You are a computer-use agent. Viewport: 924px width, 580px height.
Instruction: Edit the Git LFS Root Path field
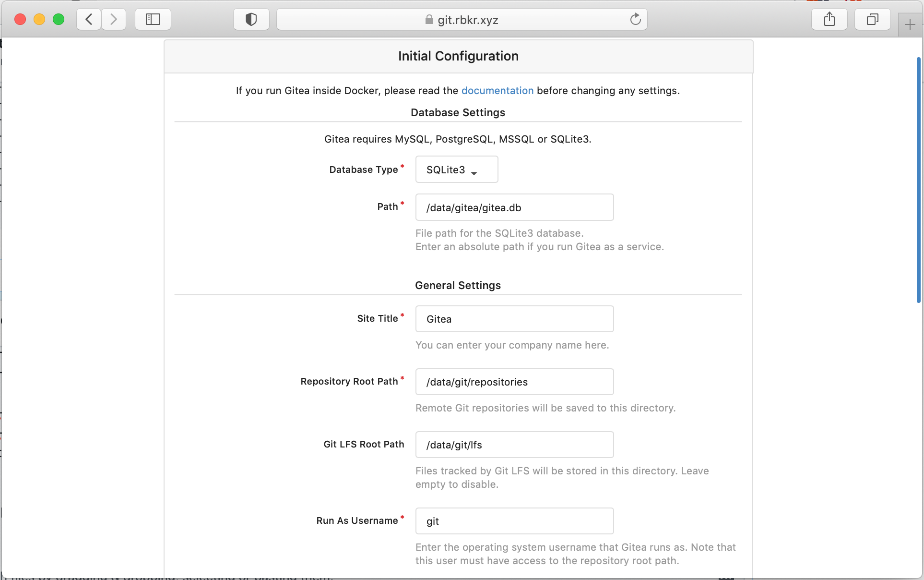click(514, 445)
